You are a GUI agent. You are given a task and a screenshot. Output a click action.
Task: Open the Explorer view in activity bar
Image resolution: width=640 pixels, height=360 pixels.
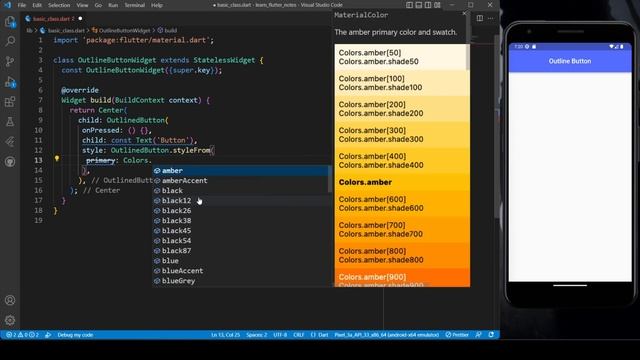click(10, 21)
